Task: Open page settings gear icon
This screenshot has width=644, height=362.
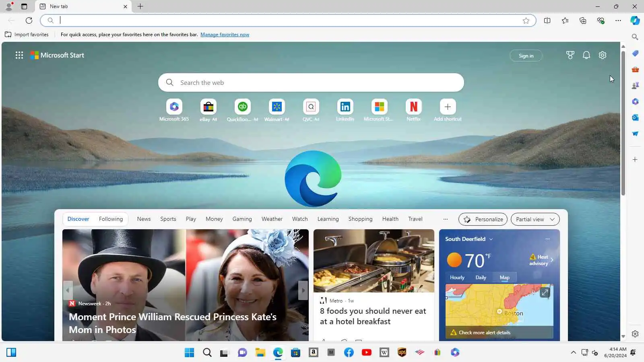Action: [603, 55]
